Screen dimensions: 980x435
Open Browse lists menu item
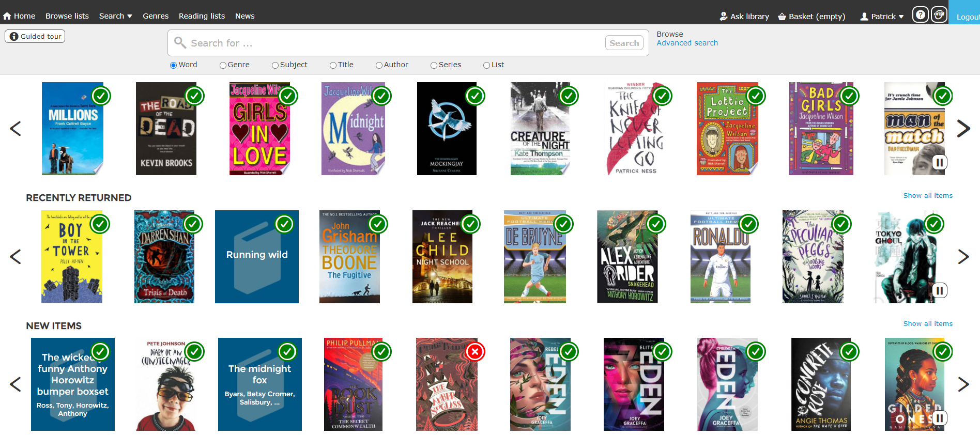pyautogui.click(x=67, y=16)
